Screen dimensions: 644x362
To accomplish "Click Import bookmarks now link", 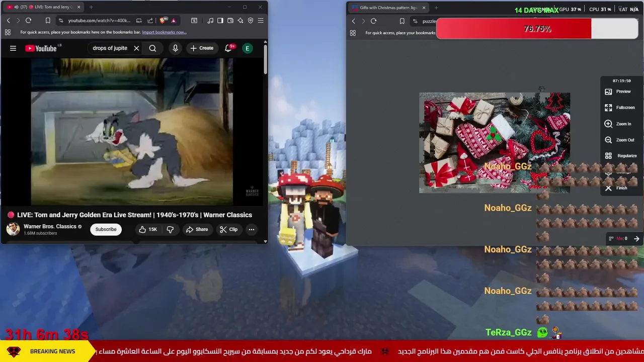I will coord(164,32).
